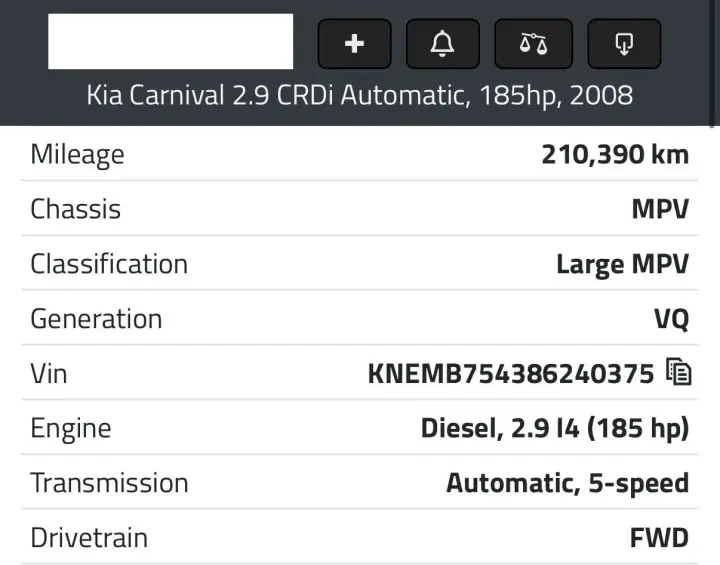Click the Classification value Large MPV
Image resolution: width=720 pixels, height=565 pixels.
pyautogui.click(x=622, y=265)
